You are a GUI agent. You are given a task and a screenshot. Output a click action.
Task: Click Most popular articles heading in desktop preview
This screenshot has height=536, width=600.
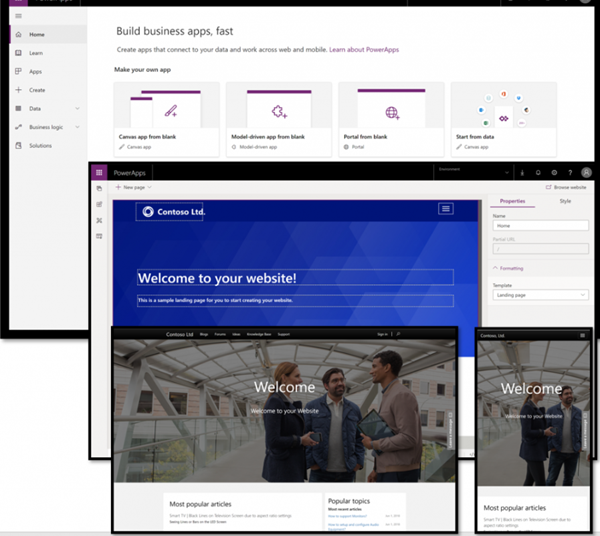click(201, 504)
